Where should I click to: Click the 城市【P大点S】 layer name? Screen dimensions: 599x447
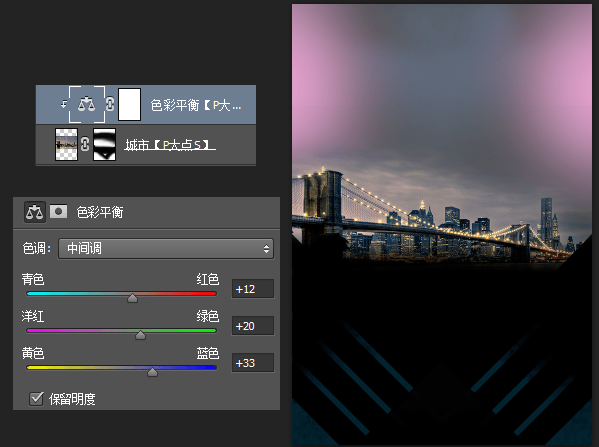coord(170,145)
